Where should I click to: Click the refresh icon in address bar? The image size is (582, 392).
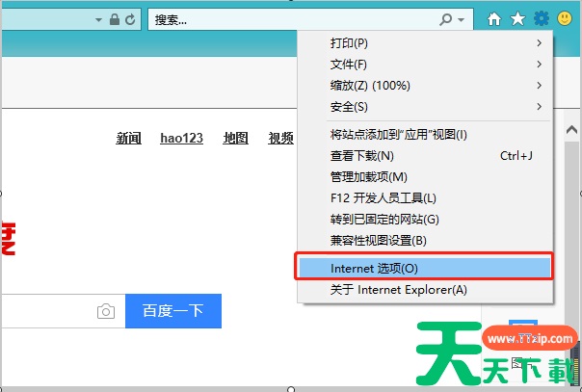click(x=130, y=19)
